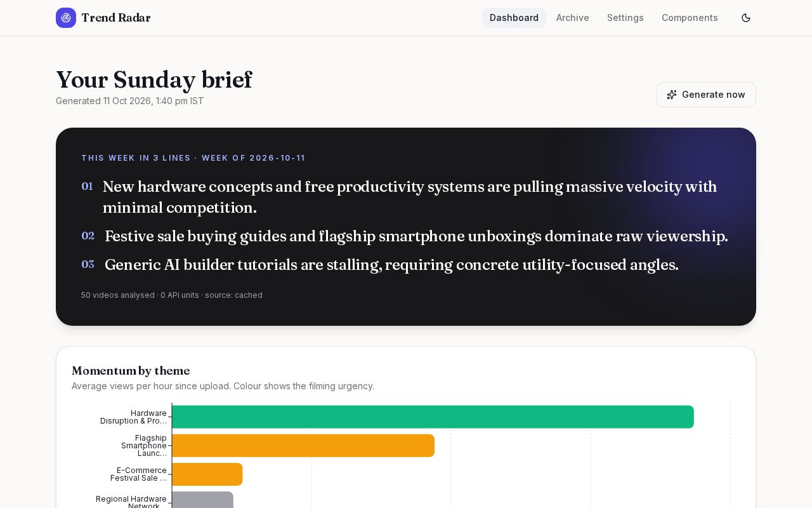
Task: Click the Trend Radar brand name
Action: [116, 18]
